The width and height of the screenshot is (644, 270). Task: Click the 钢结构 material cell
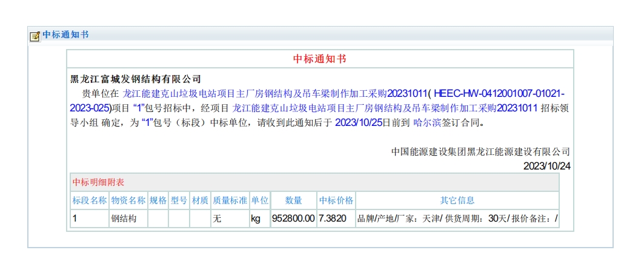(x=128, y=219)
